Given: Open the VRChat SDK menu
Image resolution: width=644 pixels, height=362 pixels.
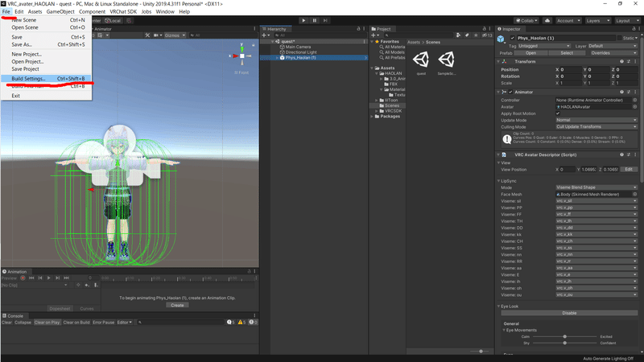Looking at the screenshot, I should 123,11.
